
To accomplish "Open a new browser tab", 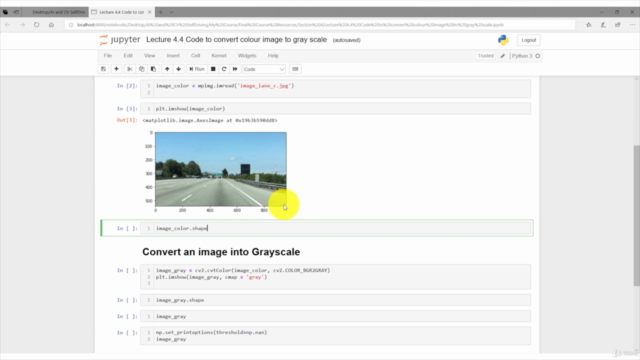I will click(160, 12).
